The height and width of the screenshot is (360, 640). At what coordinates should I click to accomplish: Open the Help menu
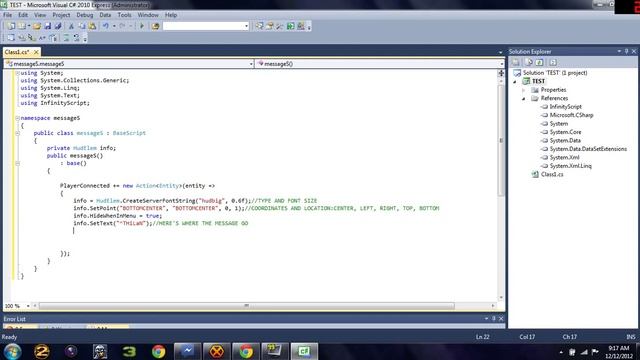click(171, 15)
